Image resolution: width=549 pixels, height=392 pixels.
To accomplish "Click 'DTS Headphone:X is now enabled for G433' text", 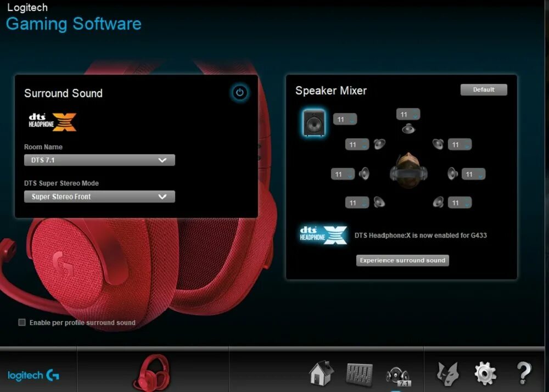I will tap(421, 235).
